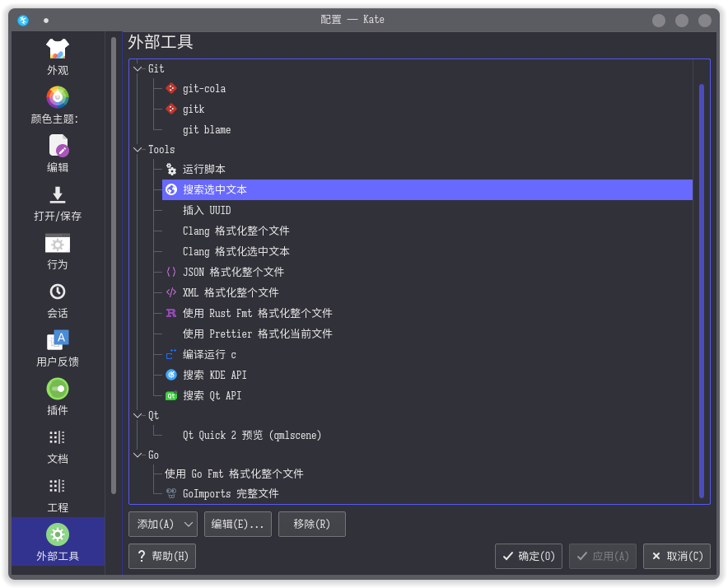The height and width of the screenshot is (588, 728).
Task: Click the tool list vertical scrollbar
Action: (x=702, y=290)
